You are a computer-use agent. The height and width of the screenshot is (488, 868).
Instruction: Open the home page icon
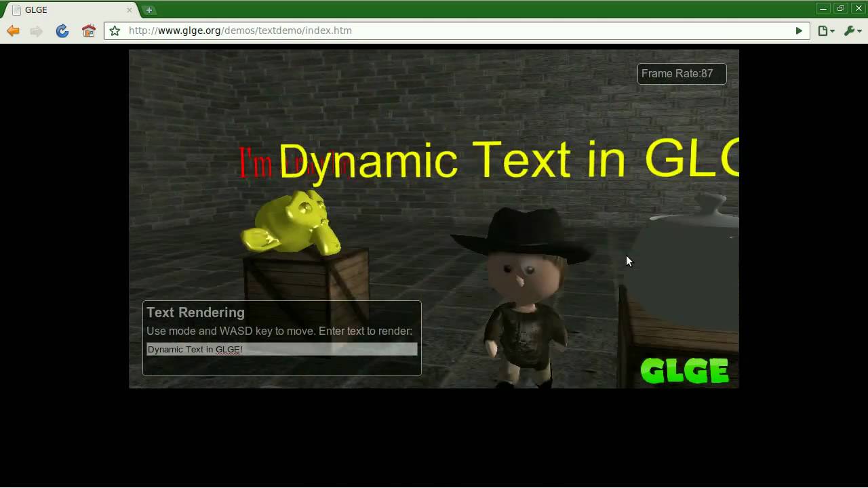(88, 30)
